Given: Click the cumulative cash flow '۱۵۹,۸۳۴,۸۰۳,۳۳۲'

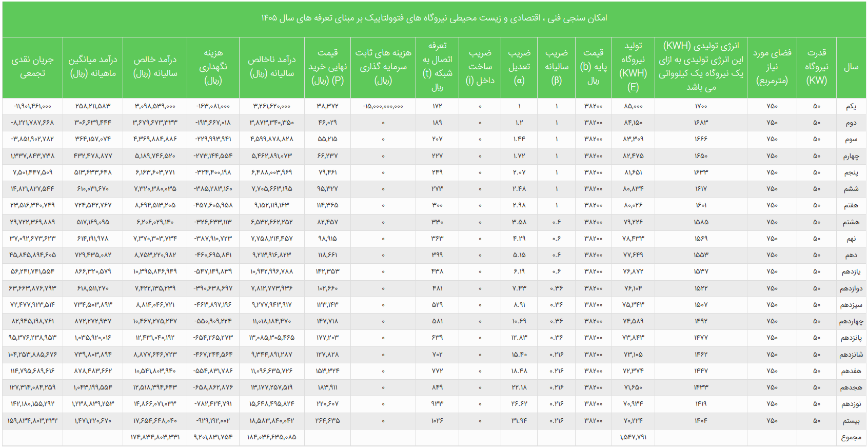Looking at the screenshot, I should pos(32,421).
